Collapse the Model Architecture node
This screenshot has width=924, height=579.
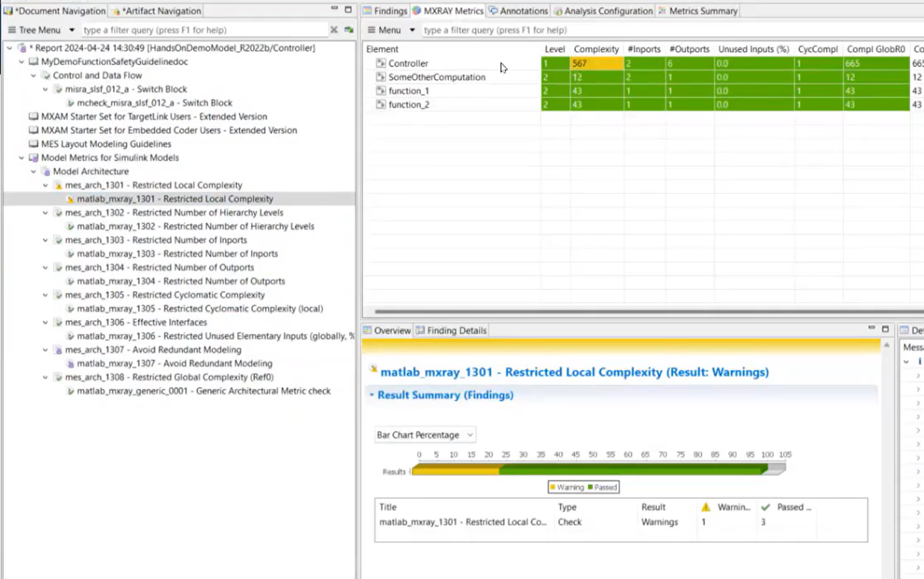point(33,171)
